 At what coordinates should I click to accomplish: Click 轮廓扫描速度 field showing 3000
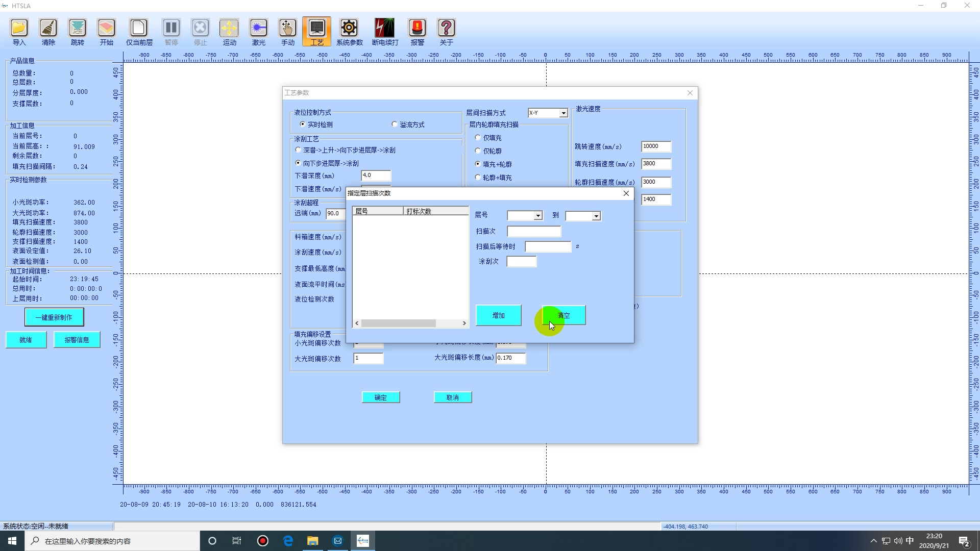(x=656, y=182)
